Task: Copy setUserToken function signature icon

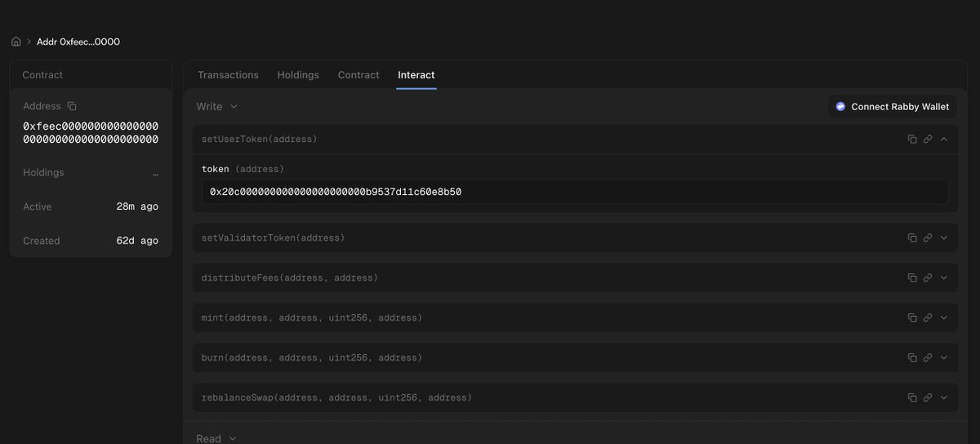Action: pos(912,140)
